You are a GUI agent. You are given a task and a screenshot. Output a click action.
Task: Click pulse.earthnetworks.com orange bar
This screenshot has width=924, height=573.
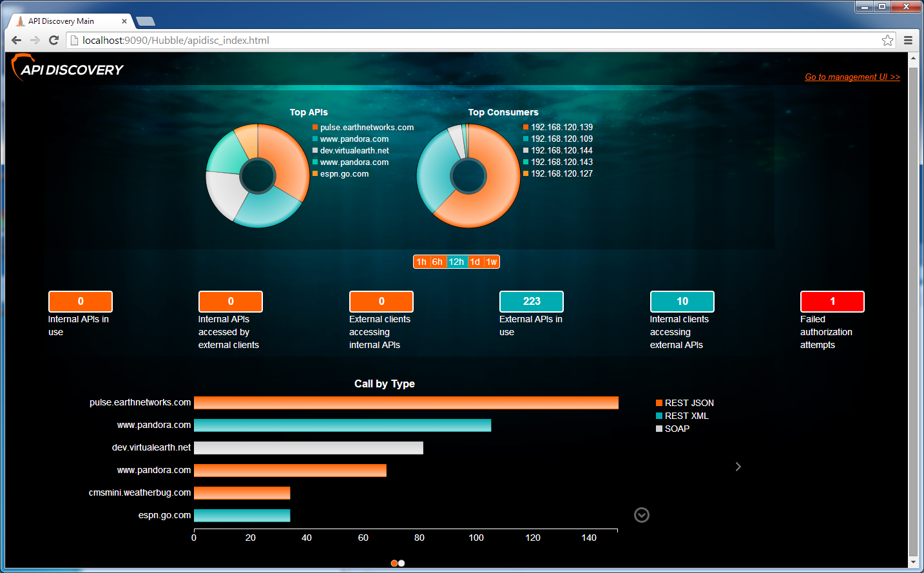click(x=406, y=403)
